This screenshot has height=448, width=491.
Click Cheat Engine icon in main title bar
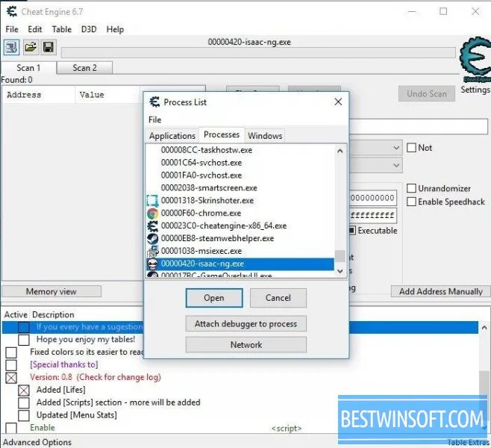click(12, 12)
